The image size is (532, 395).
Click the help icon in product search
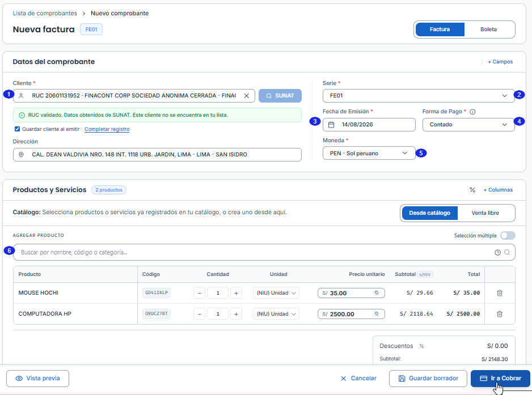pyautogui.click(x=497, y=252)
